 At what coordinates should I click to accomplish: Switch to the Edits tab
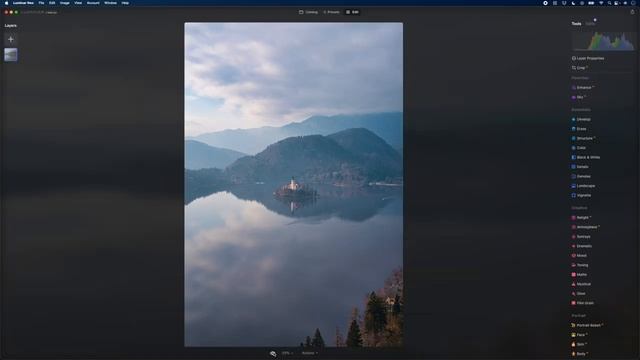pos(590,24)
